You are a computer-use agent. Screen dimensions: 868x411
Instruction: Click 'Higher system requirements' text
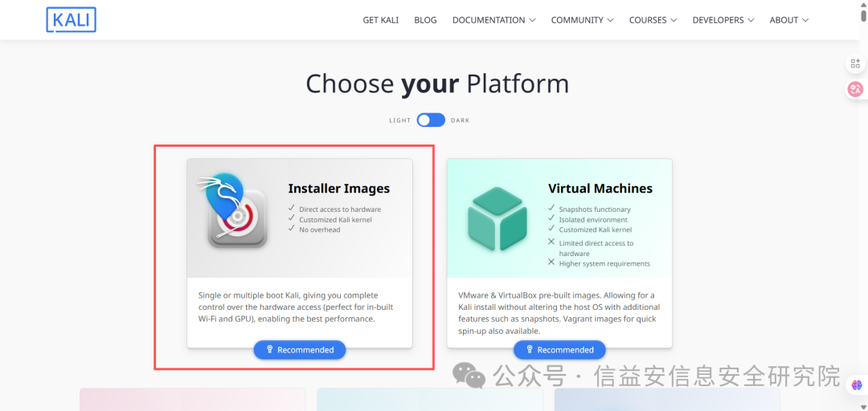pos(604,263)
